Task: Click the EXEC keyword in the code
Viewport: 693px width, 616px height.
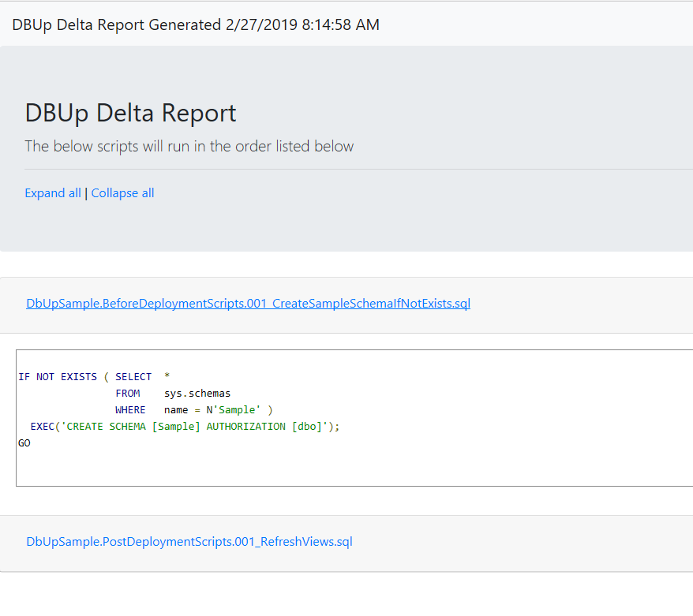Action: (x=43, y=427)
